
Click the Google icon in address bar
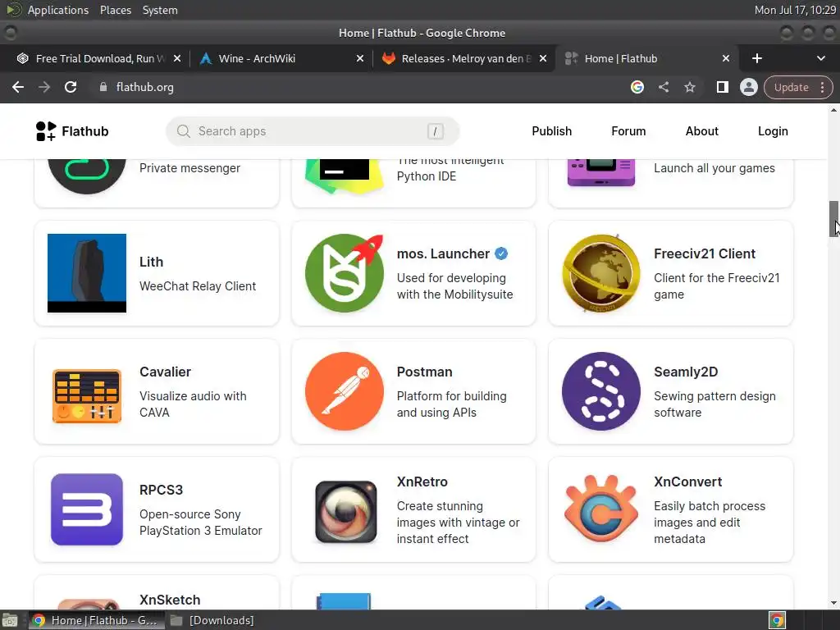[637, 87]
